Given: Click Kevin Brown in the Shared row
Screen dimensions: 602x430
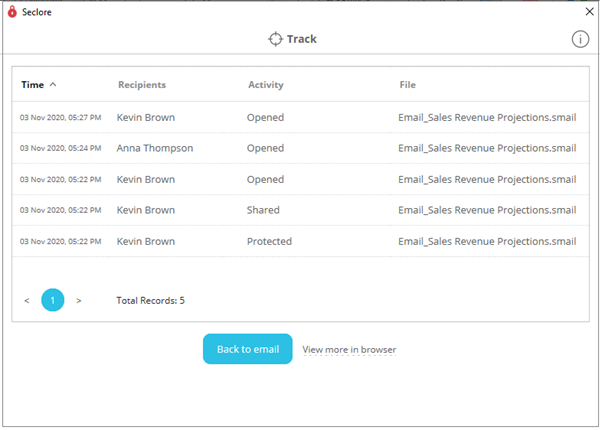Looking at the screenshot, I should [146, 210].
